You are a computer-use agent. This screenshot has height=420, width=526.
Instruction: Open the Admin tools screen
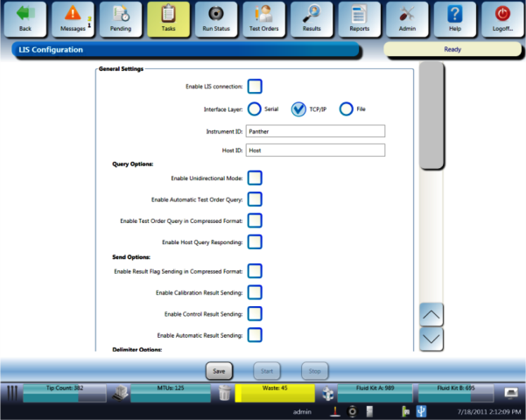(407, 17)
